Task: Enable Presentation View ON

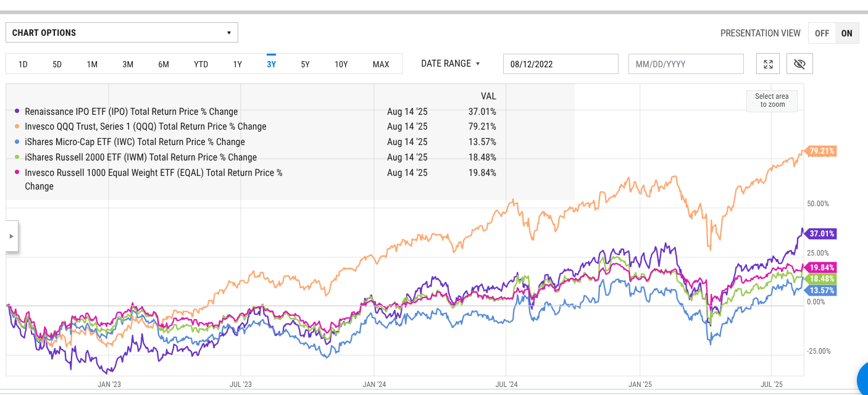Action: (x=846, y=33)
